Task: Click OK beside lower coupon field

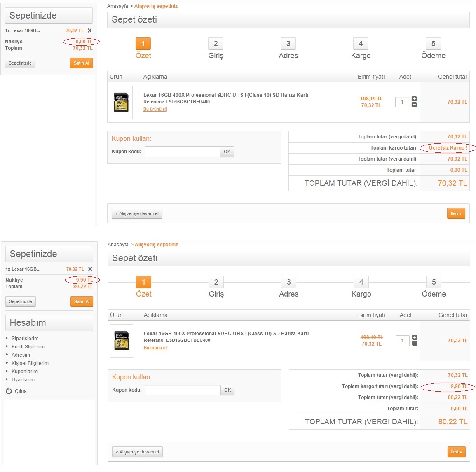Action: click(227, 390)
